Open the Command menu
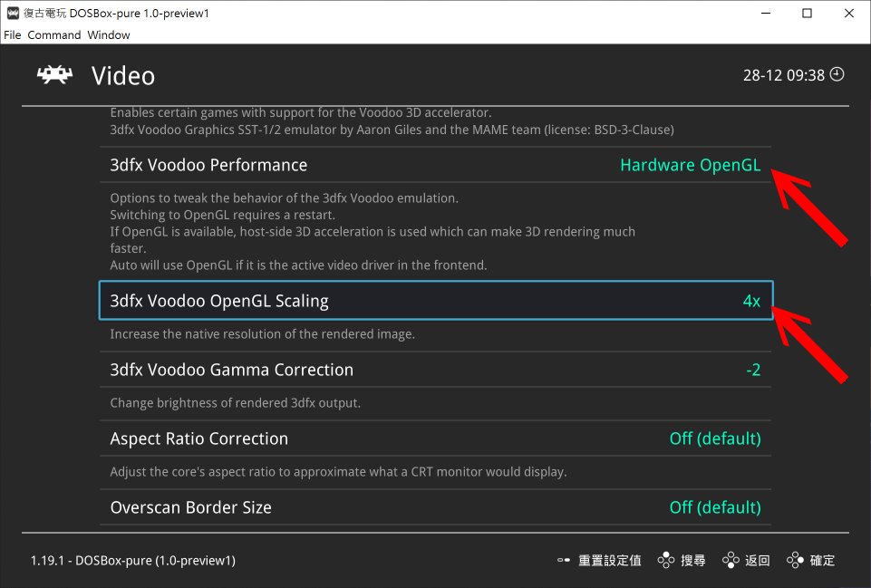Viewport: 871px width, 588px height. 54,34
